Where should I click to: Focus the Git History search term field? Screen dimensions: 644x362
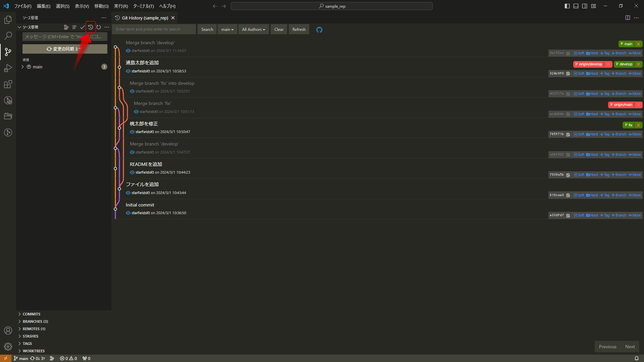154,29
